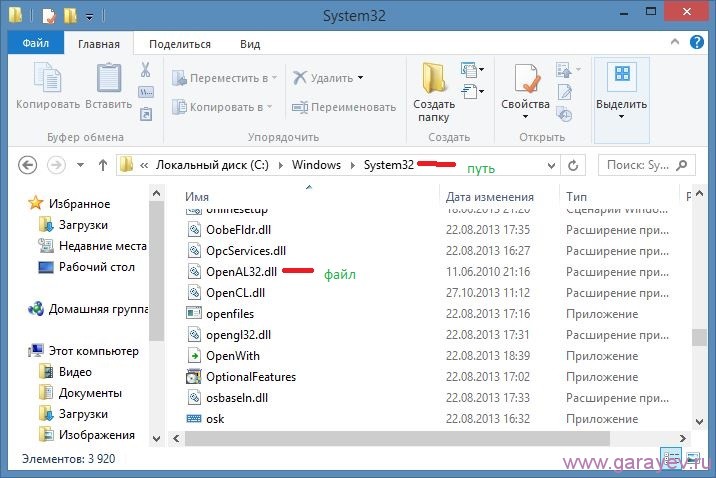
Task: Click the New folder icon in the quick access toolbar
Action: click(x=70, y=16)
